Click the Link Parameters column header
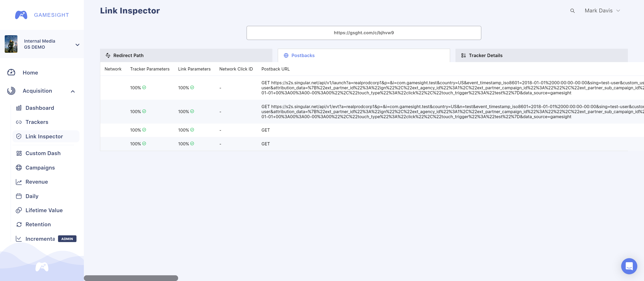Image resolution: width=644 pixels, height=281 pixels. (194, 69)
